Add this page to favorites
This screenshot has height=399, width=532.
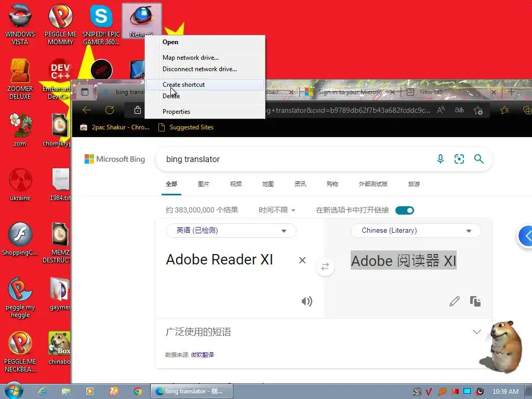coord(478,110)
